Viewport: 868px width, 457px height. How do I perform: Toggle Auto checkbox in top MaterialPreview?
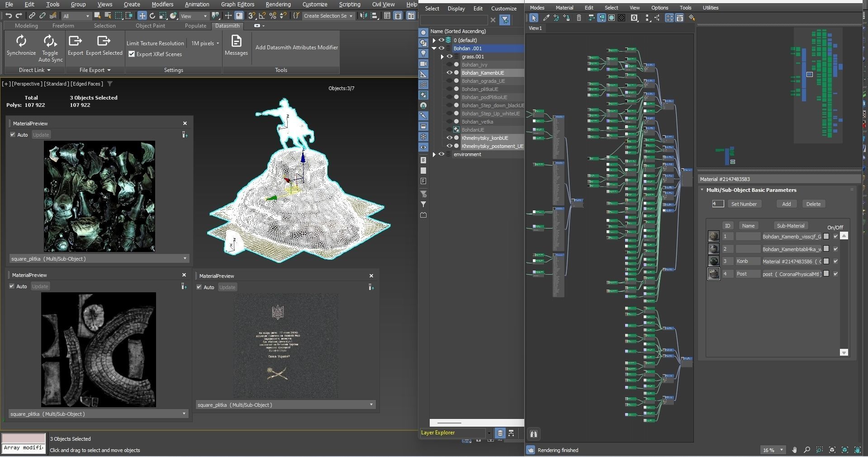point(13,135)
